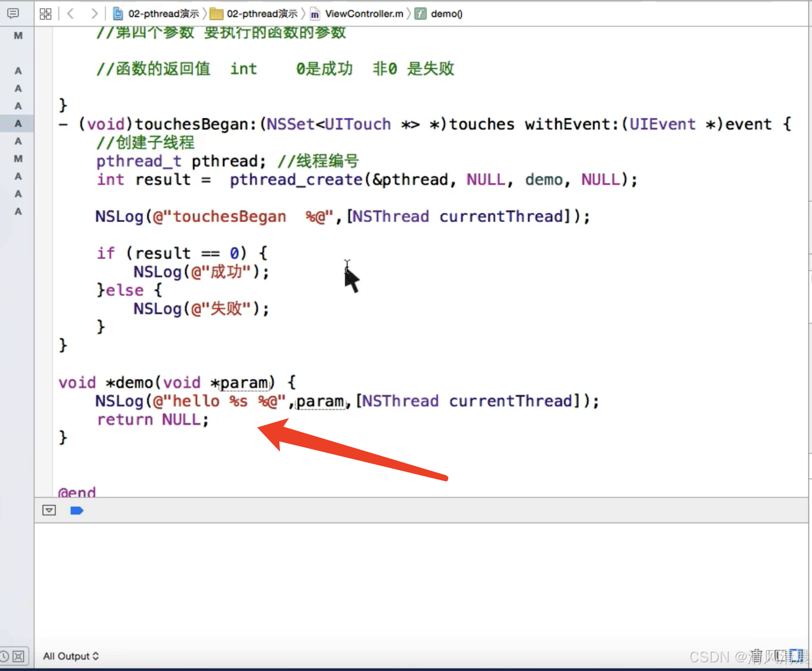Click 'void *demo' function definition name
This screenshot has width=812, height=671.
[x=106, y=382]
